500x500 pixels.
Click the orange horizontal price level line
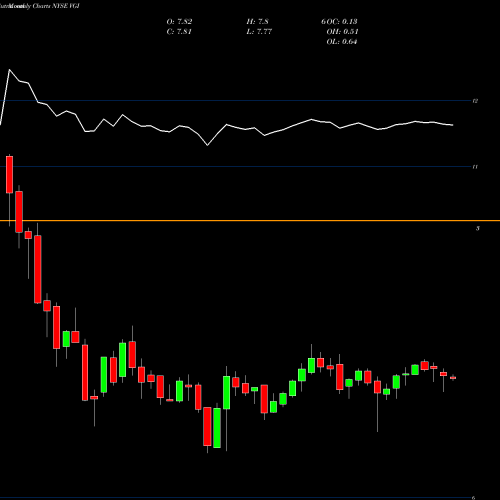(250, 221)
